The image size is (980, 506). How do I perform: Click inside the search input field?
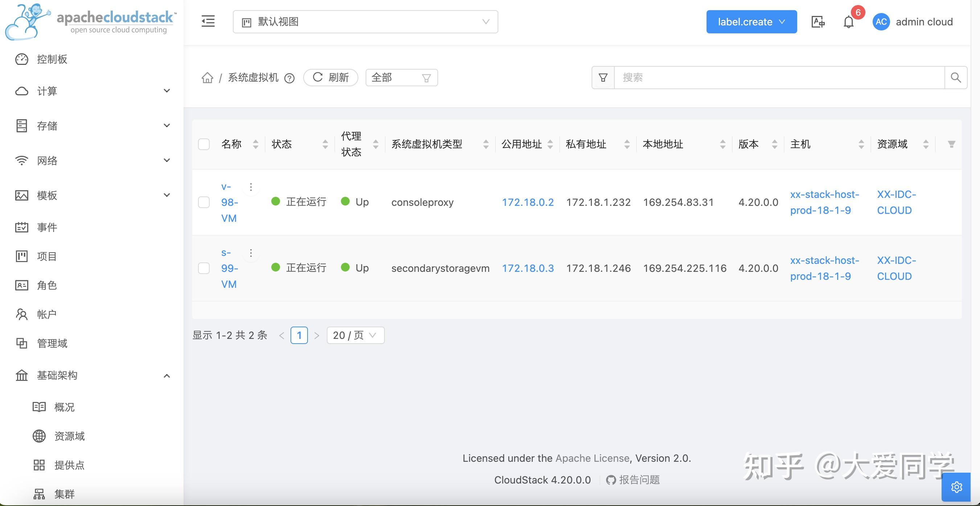pyautogui.click(x=761, y=77)
